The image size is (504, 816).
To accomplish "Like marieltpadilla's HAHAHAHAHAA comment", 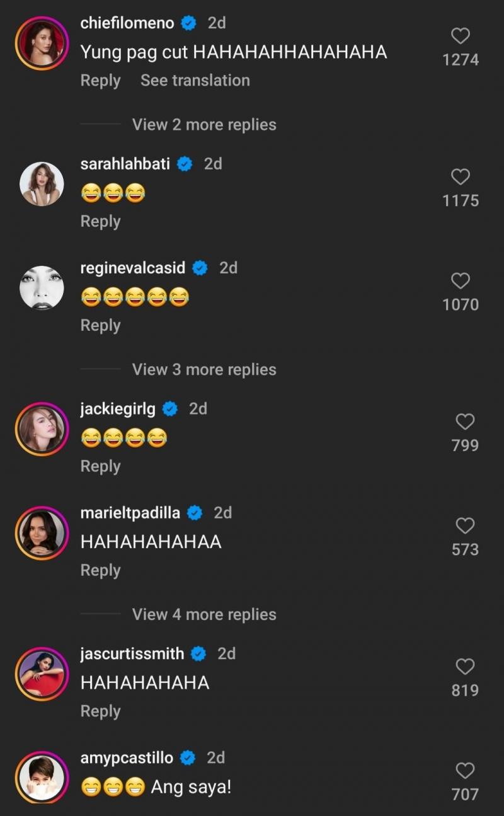I will coord(465,526).
